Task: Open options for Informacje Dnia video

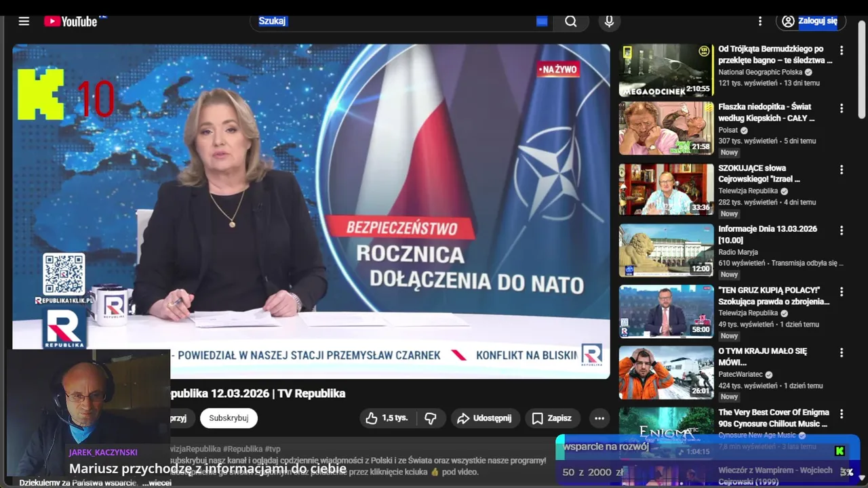Action: pyautogui.click(x=842, y=230)
